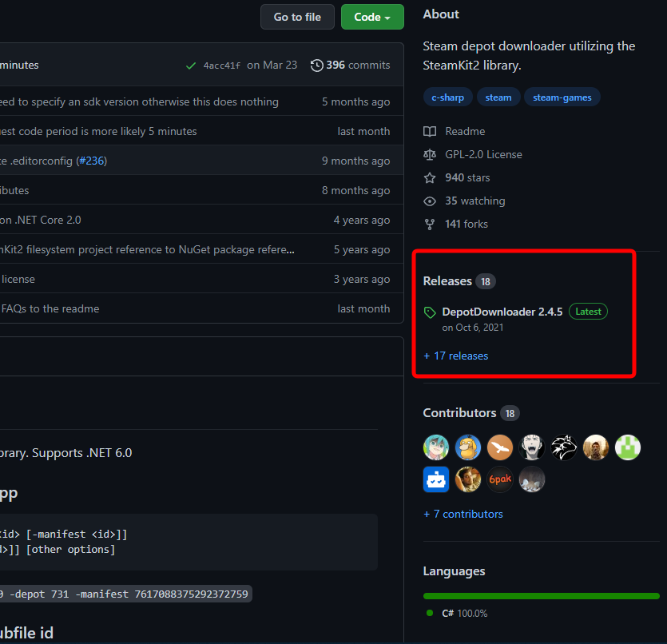Select the steam-games topic tag
667x644 pixels.
coord(562,97)
